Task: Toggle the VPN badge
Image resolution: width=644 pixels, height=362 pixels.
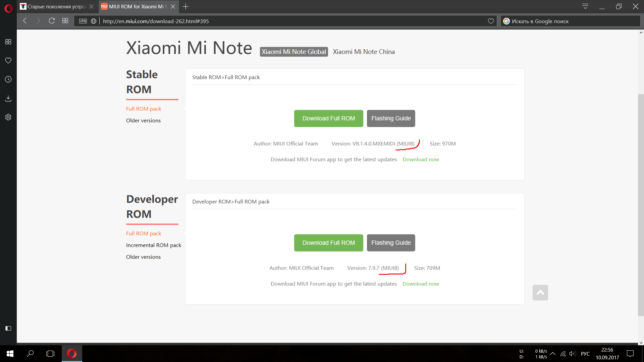Action: (83, 21)
